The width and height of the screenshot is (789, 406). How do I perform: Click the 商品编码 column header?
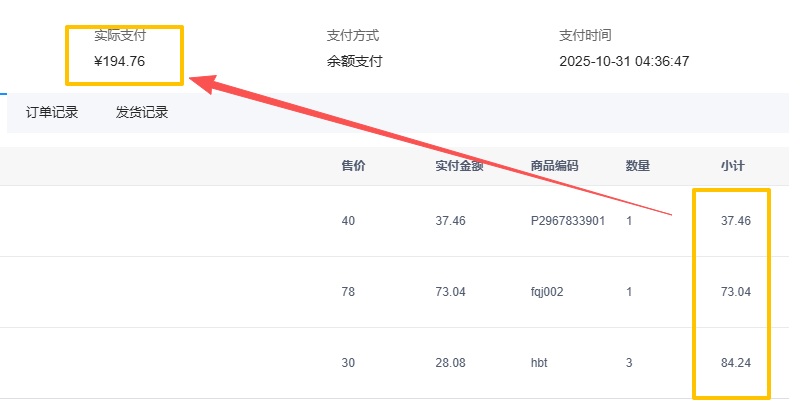click(x=554, y=166)
